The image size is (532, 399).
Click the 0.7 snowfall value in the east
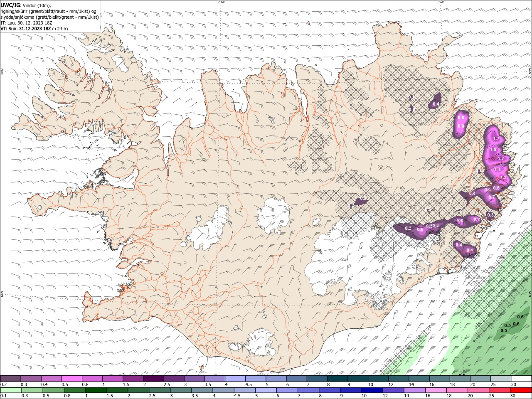coord(492,197)
